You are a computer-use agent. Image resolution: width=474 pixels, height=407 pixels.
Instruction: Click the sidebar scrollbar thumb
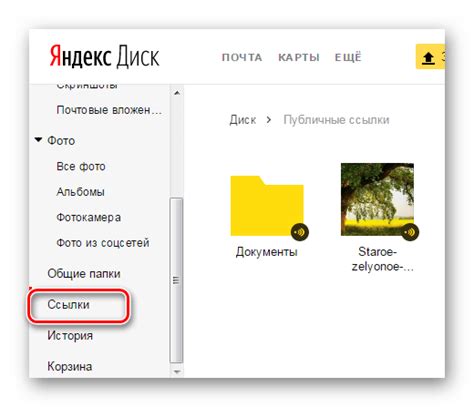click(176, 280)
